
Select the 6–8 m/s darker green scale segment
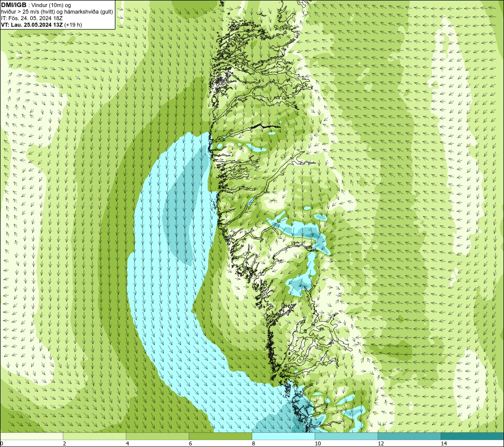coord(221,436)
